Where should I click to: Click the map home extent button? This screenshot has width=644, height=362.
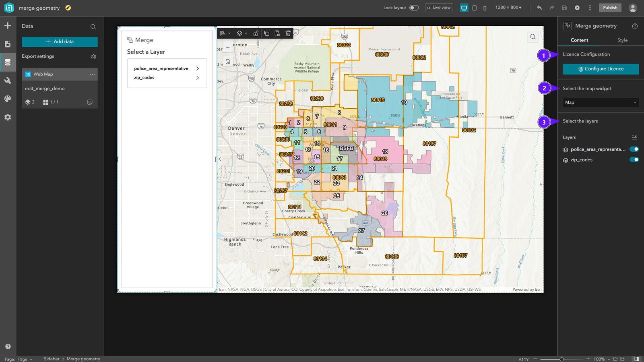[228, 62]
